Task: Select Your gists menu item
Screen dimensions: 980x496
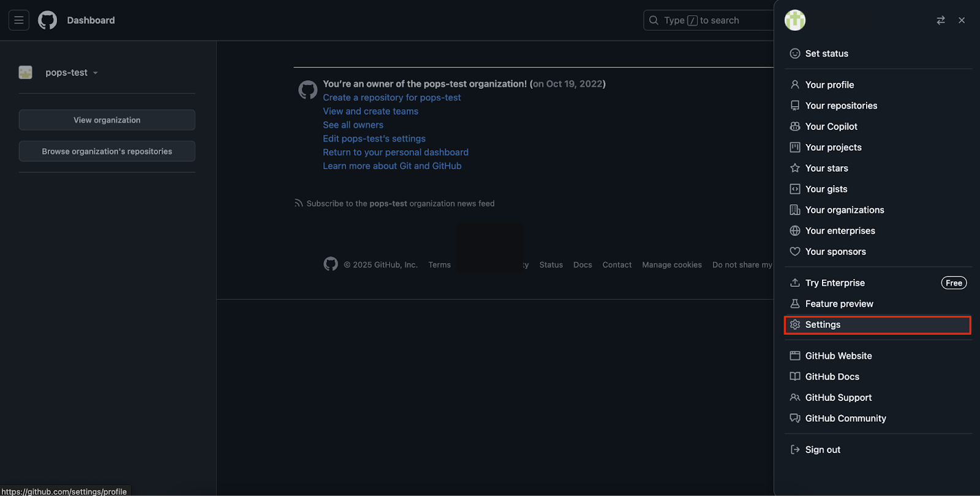Action: 878,189
